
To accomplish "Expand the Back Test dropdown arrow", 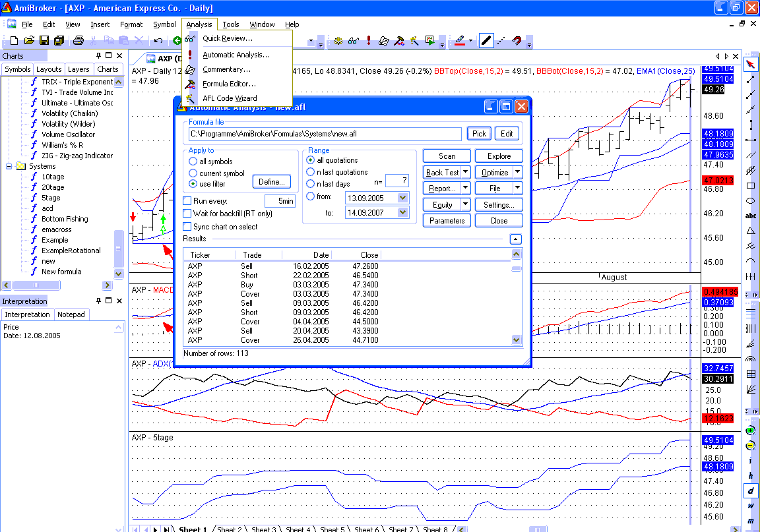I will (x=465, y=173).
